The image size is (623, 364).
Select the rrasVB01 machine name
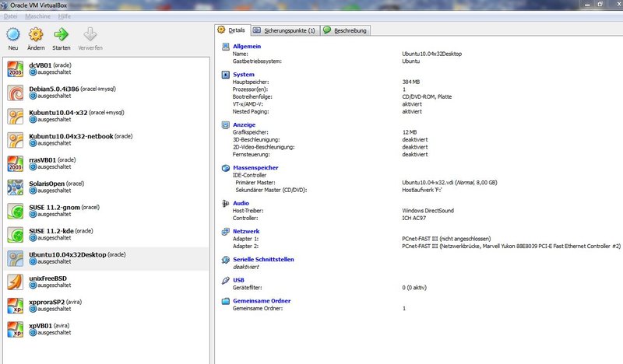(43, 160)
